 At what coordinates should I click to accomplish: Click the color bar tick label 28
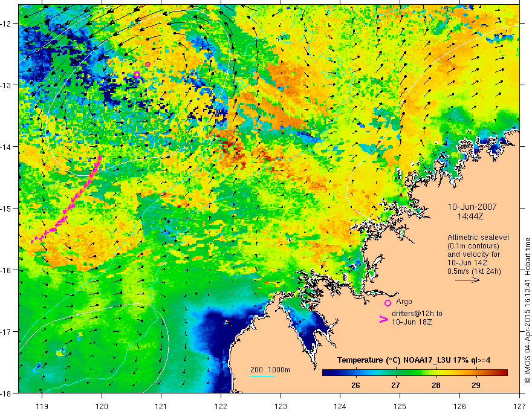point(436,386)
